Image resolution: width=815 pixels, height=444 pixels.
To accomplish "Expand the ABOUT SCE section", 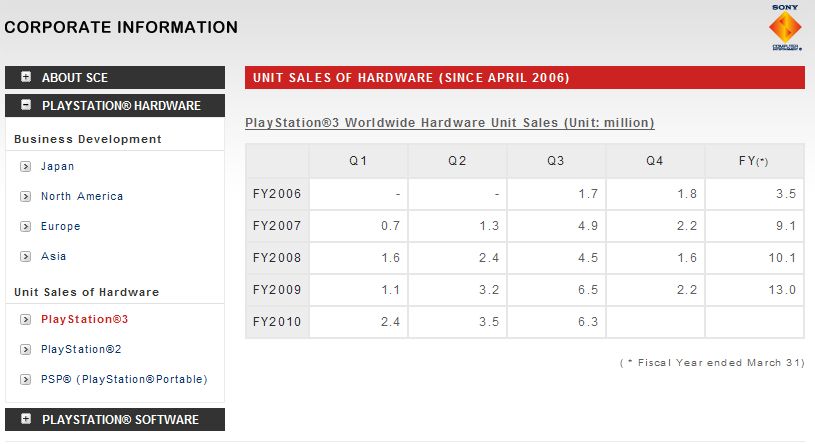I will [x=26, y=78].
